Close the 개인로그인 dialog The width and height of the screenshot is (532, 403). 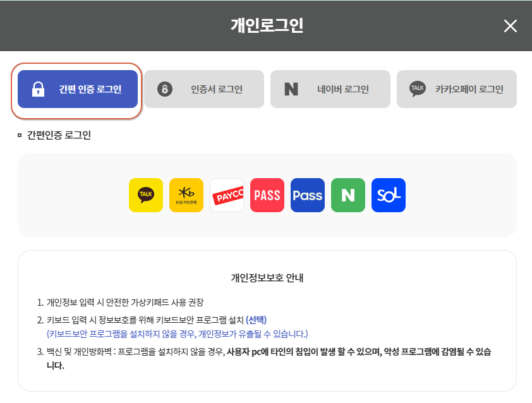coord(511,26)
